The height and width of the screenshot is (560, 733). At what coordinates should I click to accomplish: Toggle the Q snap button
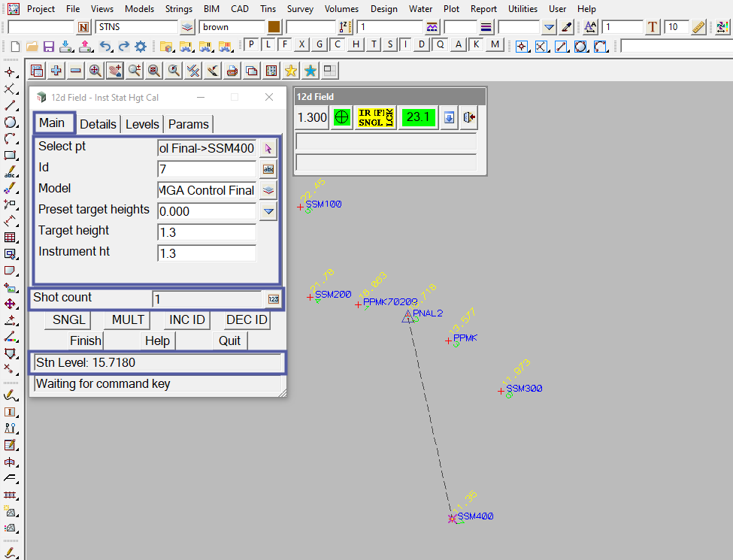click(x=440, y=45)
